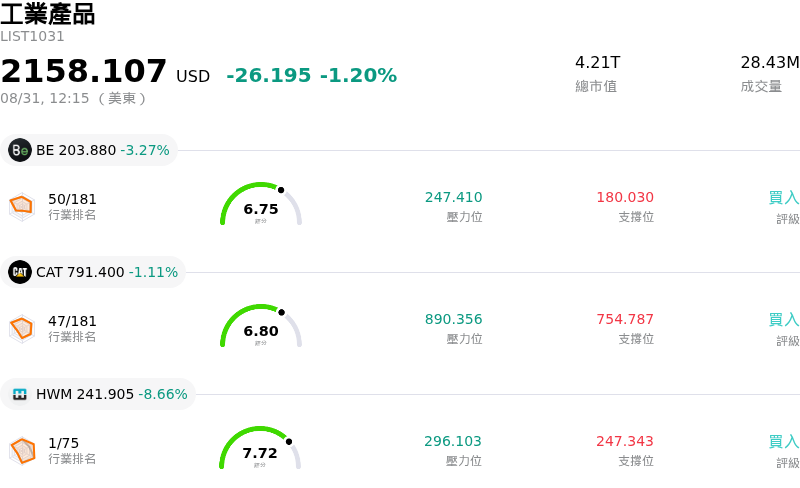
Task: Select HWM industry rank 1/75
Action: pyautogui.click(x=63, y=443)
